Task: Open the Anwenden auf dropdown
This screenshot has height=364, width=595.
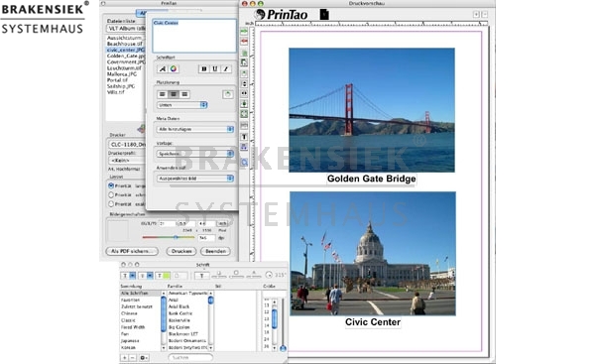Action: pyautogui.click(x=194, y=178)
